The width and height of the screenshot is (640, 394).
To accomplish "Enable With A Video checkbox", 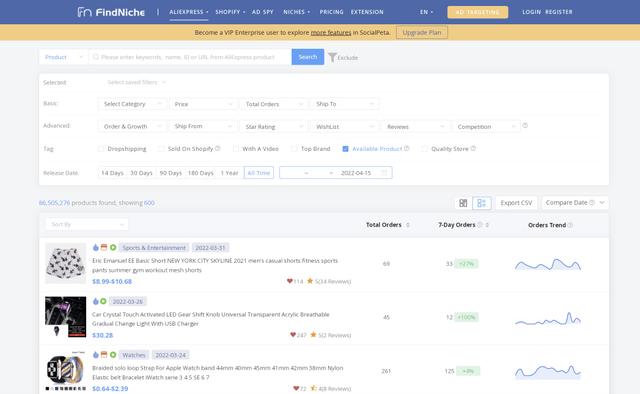I will pos(236,149).
